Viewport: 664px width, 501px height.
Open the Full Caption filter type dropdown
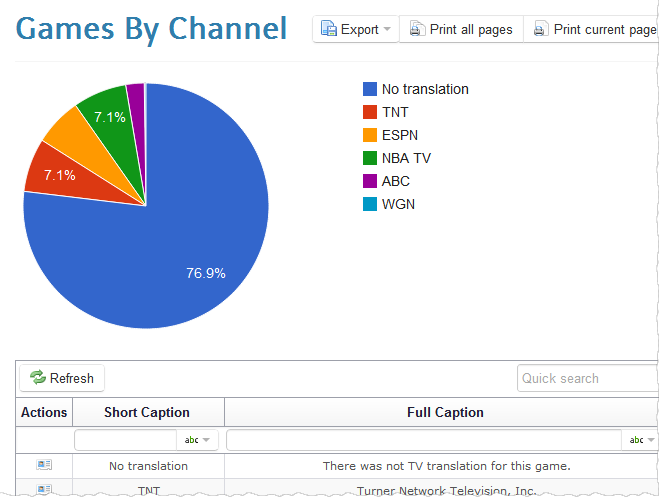(x=640, y=440)
